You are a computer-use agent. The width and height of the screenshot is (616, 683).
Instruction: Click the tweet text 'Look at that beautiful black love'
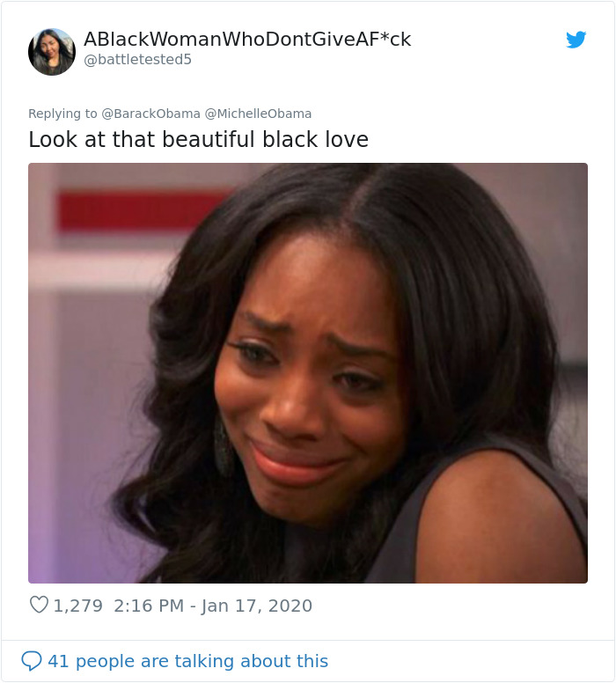point(198,140)
